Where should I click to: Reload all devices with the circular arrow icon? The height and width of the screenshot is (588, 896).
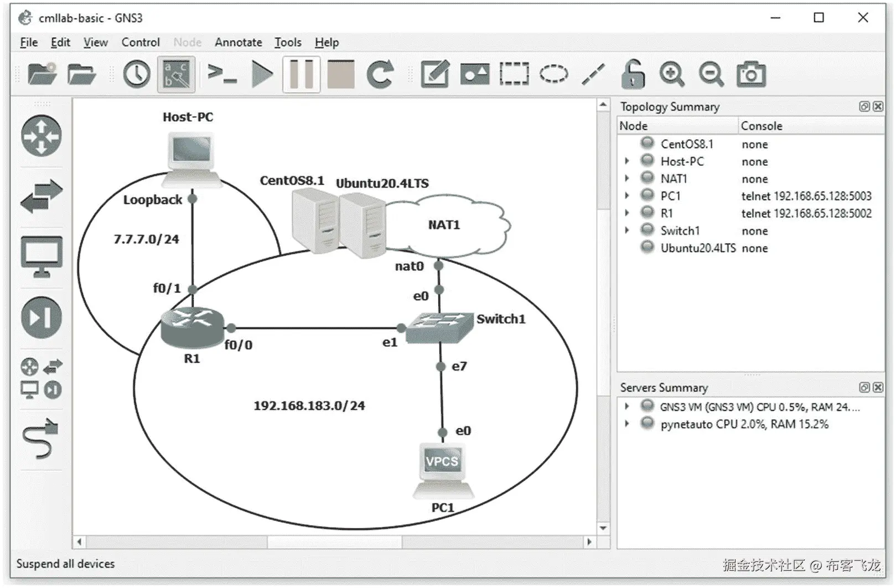[x=381, y=74]
